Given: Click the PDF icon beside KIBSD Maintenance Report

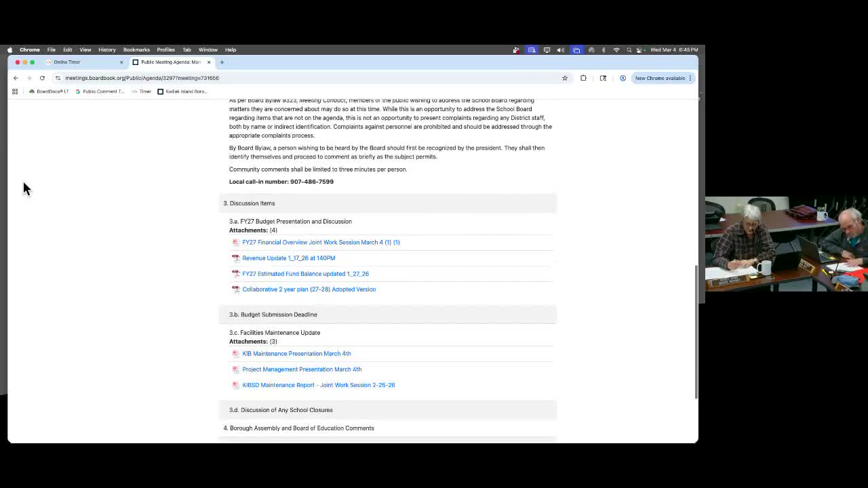Looking at the screenshot, I should click(x=236, y=385).
